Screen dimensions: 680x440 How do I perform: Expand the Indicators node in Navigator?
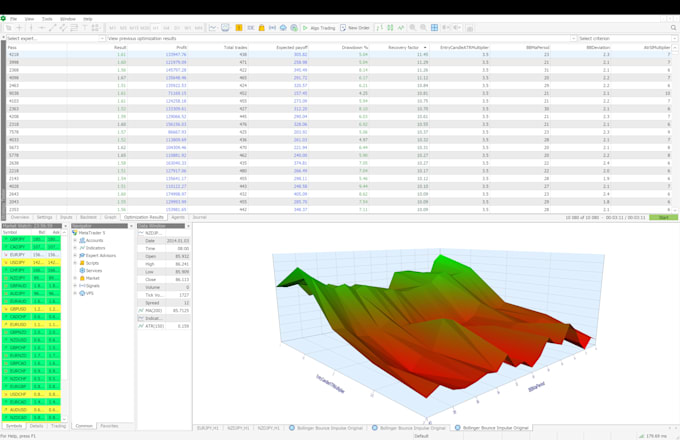pyautogui.click(x=75, y=247)
